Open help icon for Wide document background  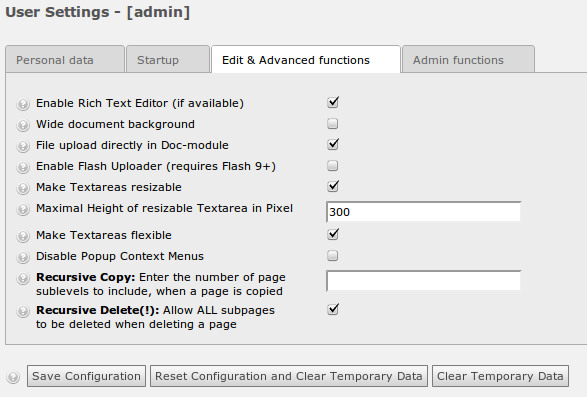(x=23, y=125)
